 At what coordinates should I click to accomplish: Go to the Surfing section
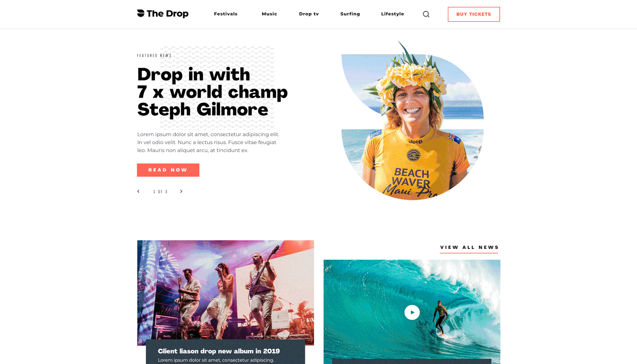click(350, 14)
